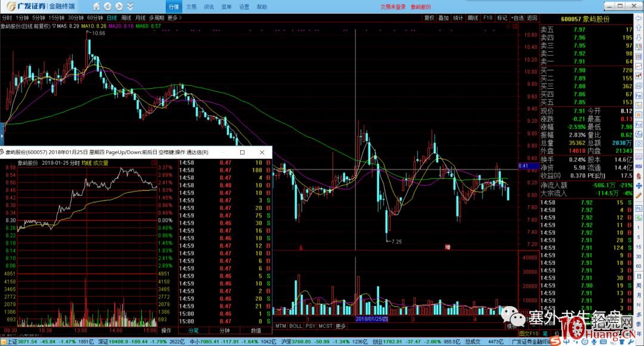This screenshot has width=644, height=346.
Task: Select the 15分钟 chart period
Action: 57,18
